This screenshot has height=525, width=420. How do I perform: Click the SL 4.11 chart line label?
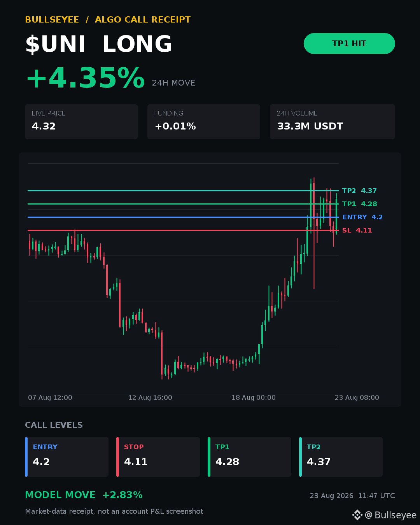click(x=357, y=230)
